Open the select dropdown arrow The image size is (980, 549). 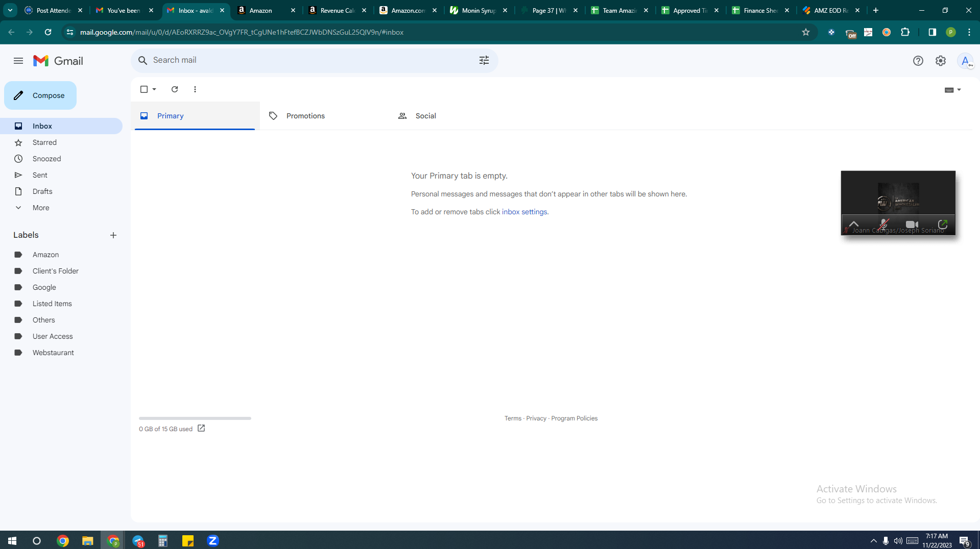pos(154,89)
